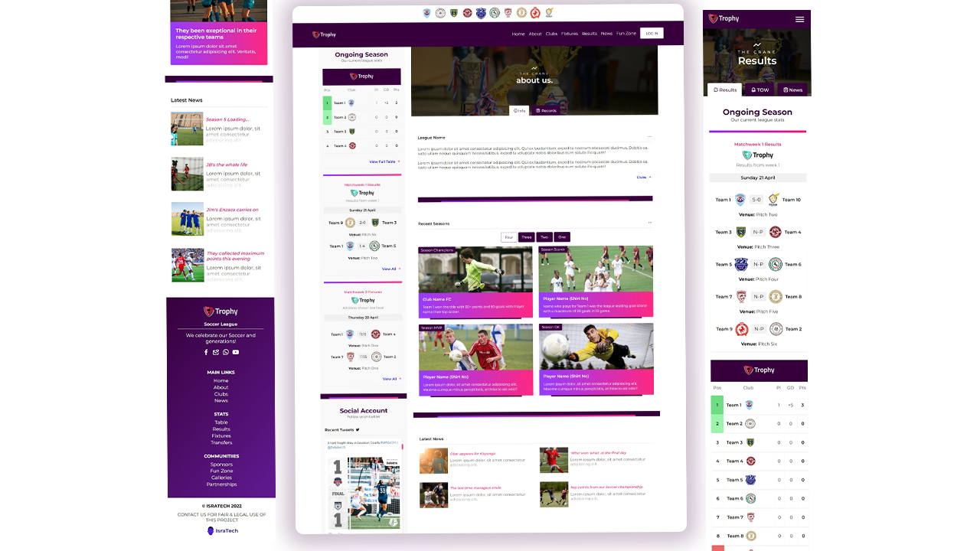Open the YouTube icon in the footer
The height and width of the screenshot is (551, 980).
coord(236,352)
